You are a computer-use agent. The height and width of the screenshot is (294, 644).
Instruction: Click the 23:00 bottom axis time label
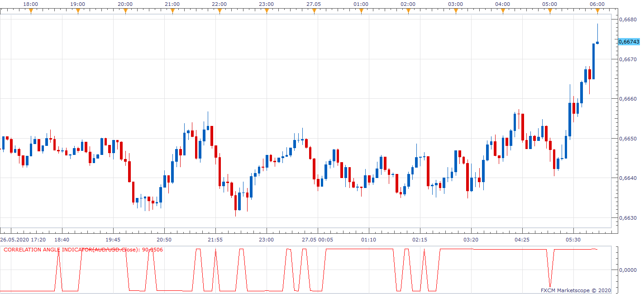(267, 239)
